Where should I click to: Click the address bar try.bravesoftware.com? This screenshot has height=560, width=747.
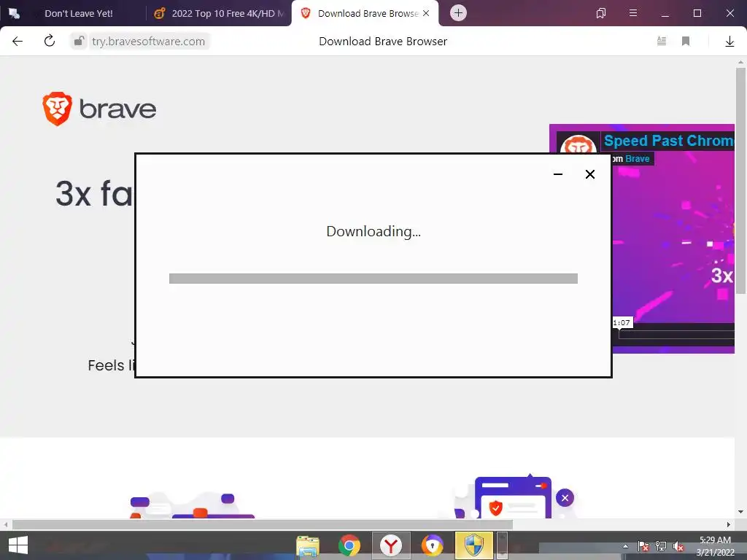(148, 42)
